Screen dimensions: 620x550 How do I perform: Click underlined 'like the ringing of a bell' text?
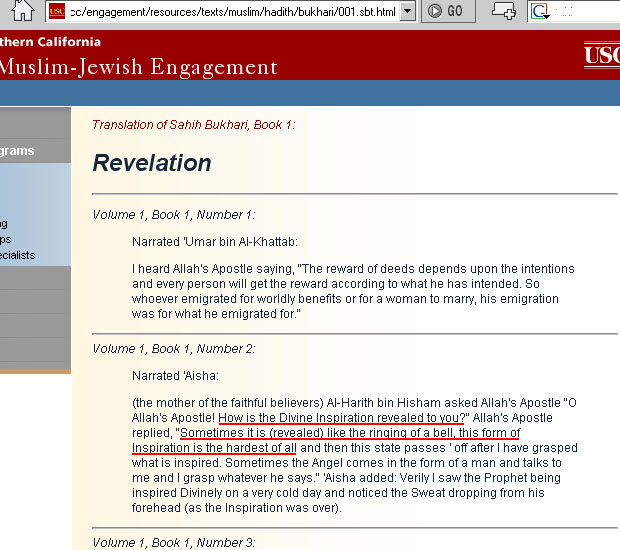[389, 433]
